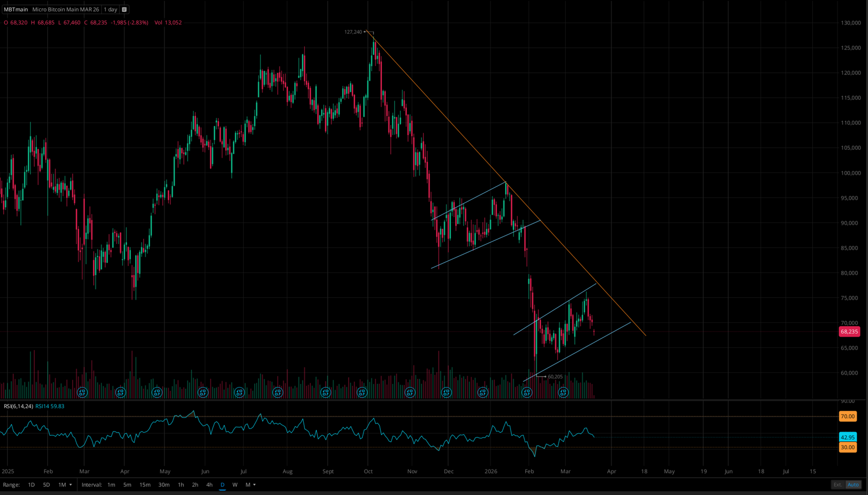Screen dimensions: 868x495
Task: Select the event badge below the May volume bars
Action: (x=157, y=392)
